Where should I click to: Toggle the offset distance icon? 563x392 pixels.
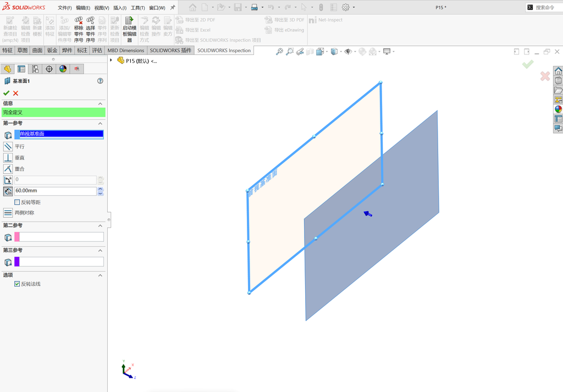coord(8,191)
